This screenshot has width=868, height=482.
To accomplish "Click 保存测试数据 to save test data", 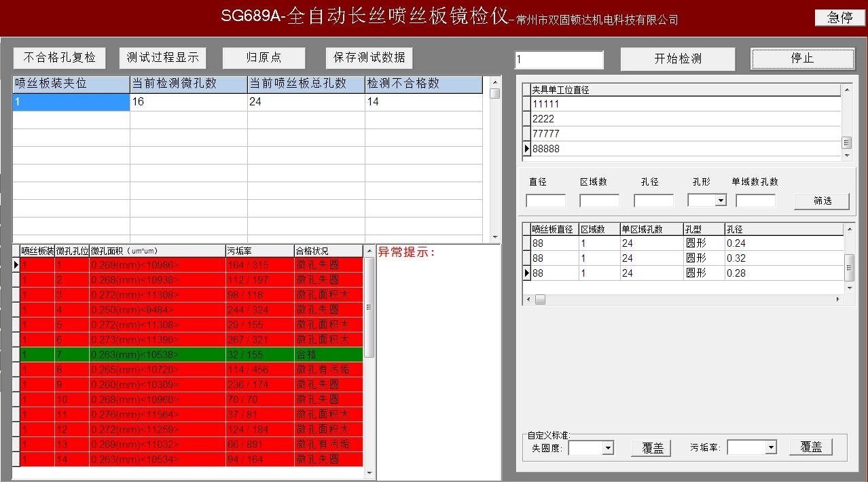I will pyautogui.click(x=369, y=58).
